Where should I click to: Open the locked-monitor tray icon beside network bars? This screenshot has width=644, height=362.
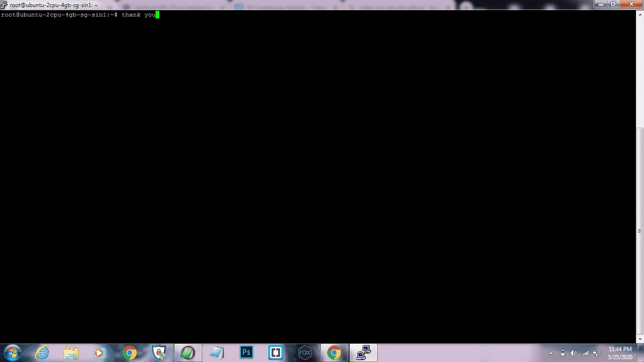point(596,353)
